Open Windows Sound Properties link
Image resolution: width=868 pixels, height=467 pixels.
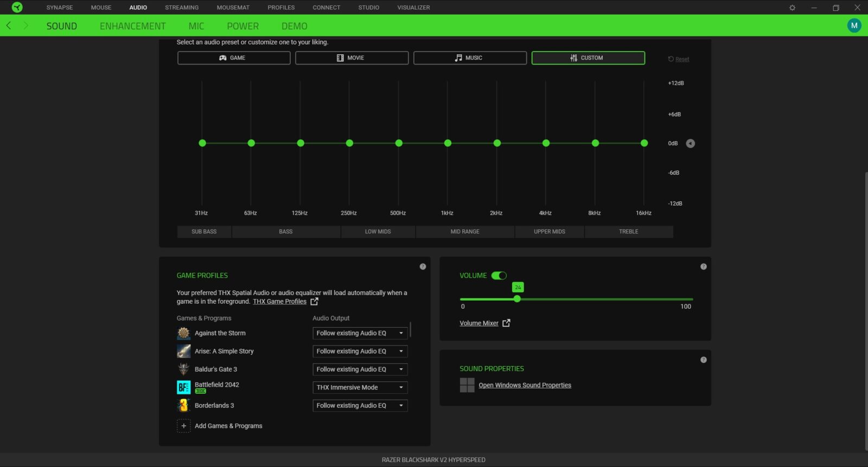[525, 385]
